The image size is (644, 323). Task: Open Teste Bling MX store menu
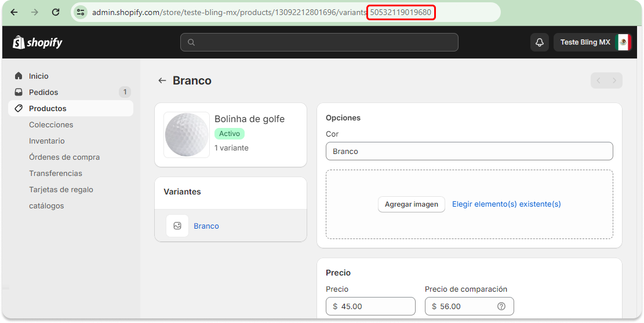pyautogui.click(x=592, y=42)
